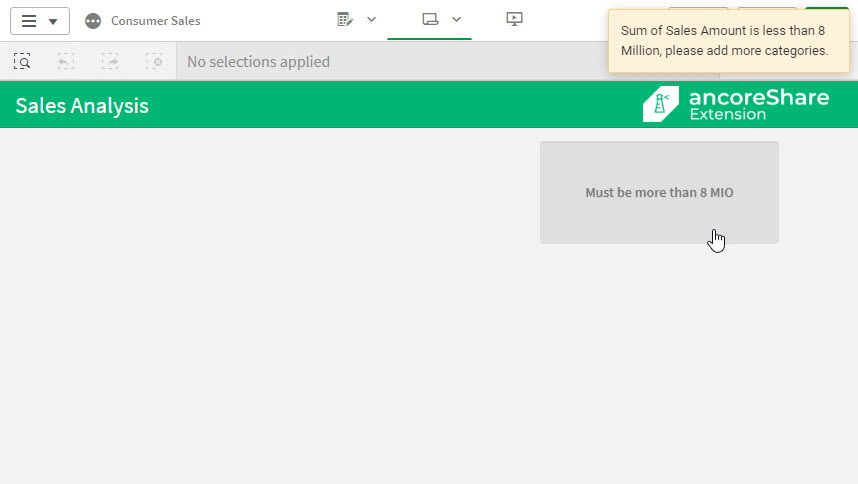Activate the Smart search selection icon
The height and width of the screenshot is (484, 858).
coord(22,61)
